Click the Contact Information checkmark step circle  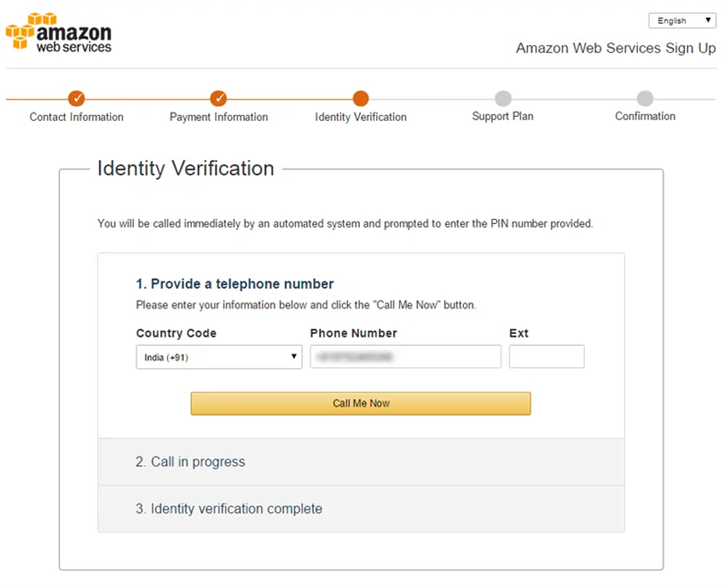click(x=77, y=99)
